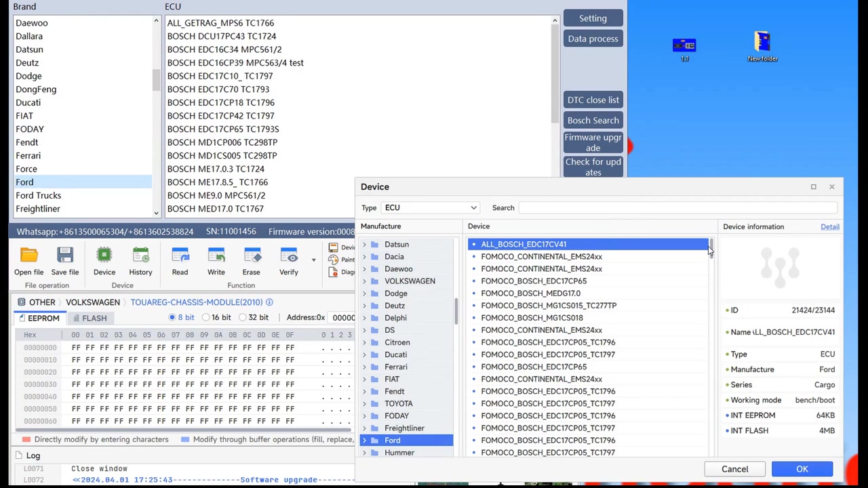Click the info icon beside TOUAREG-CHASSIS-MODULE(2010)
This screenshot has height=488, width=868.
click(269, 302)
